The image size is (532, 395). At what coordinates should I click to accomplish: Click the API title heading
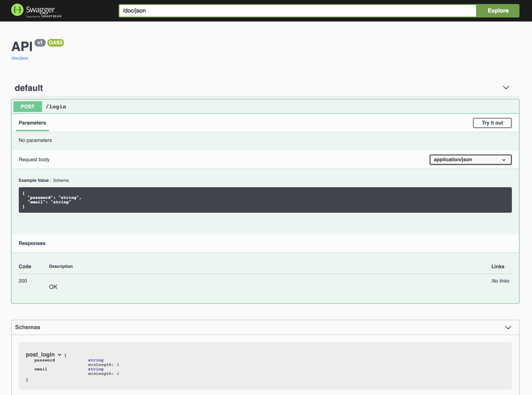click(x=22, y=46)
